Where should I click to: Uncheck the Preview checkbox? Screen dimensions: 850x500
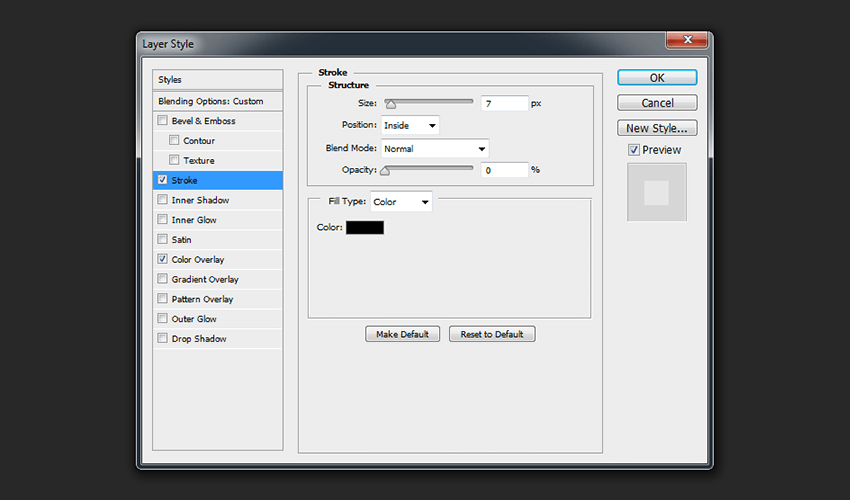pos(634,150)
